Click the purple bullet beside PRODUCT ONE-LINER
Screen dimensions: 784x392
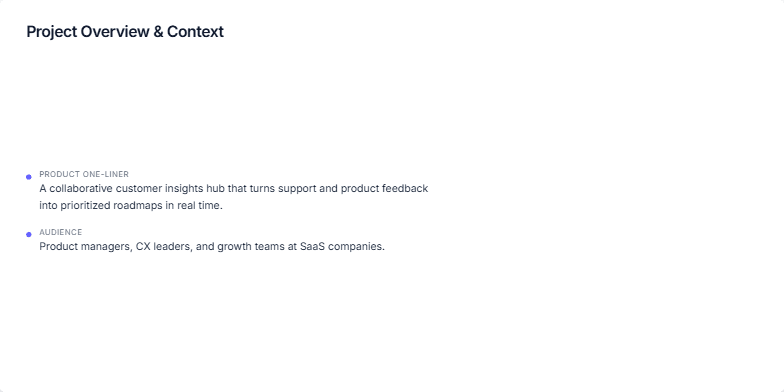[28, 177]
